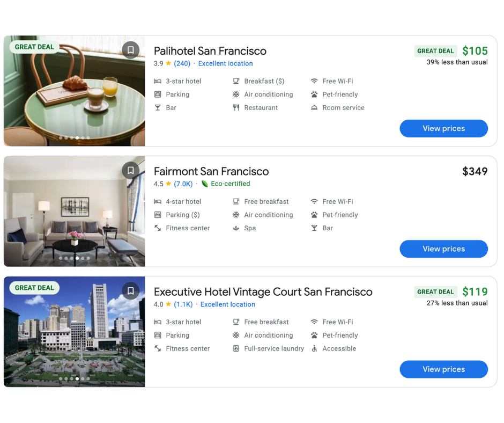504x423 pixels.
Task: Click Palihotel's 3.9 rating star
Action: click(x=168, y=63)
